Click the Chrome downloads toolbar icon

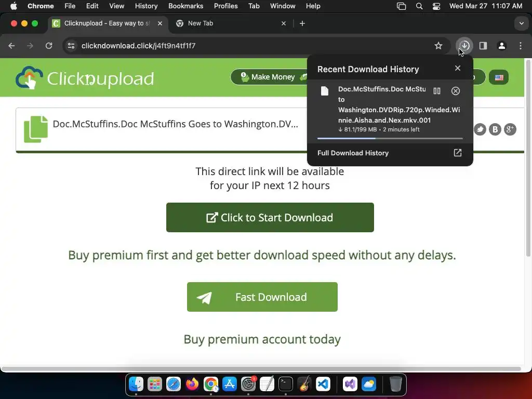click(x=464, y=46)
